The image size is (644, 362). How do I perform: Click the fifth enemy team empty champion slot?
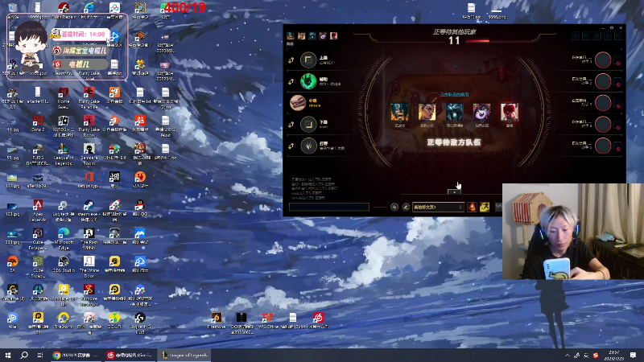pos(603,146)
